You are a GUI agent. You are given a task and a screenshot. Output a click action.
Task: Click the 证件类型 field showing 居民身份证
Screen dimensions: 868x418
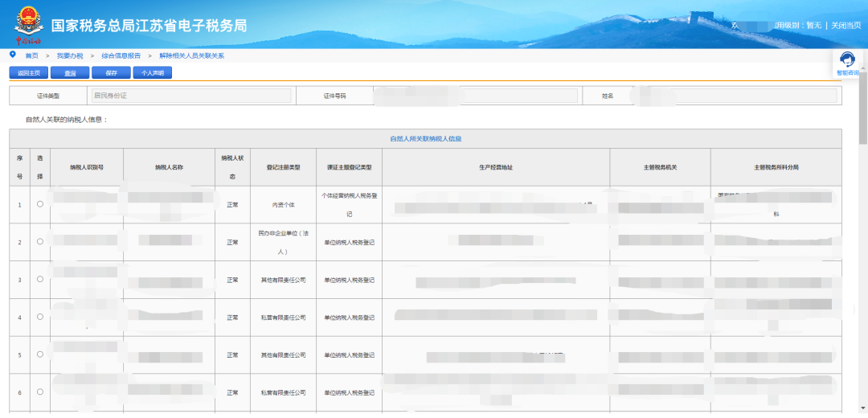[191, 96]
